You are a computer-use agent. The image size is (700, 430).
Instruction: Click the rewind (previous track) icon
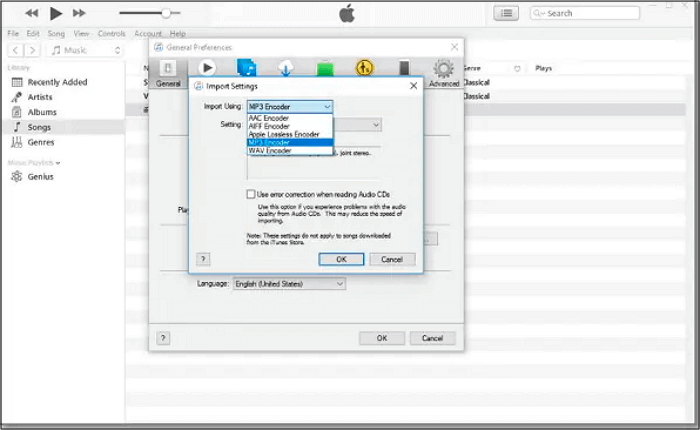coord(32,13)
